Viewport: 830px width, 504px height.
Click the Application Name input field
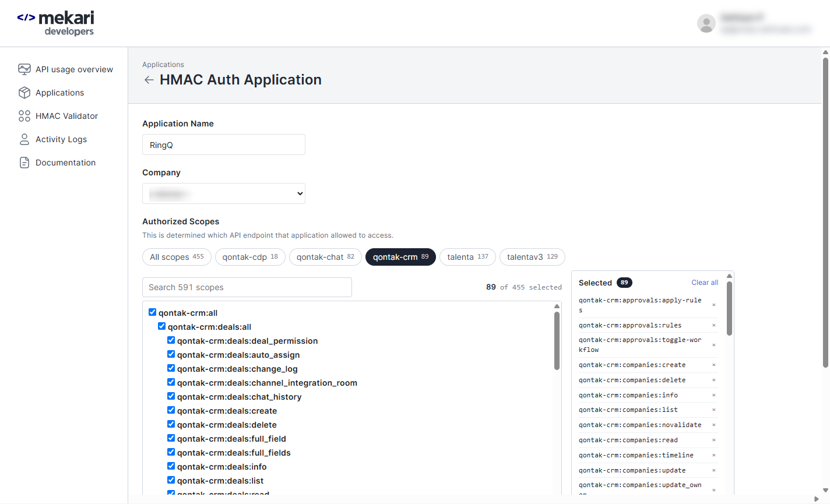click(224, 144)
